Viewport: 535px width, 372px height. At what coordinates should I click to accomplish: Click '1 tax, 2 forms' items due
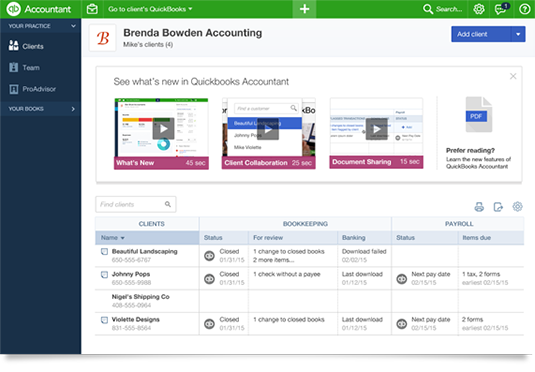[x=481, y=274]
